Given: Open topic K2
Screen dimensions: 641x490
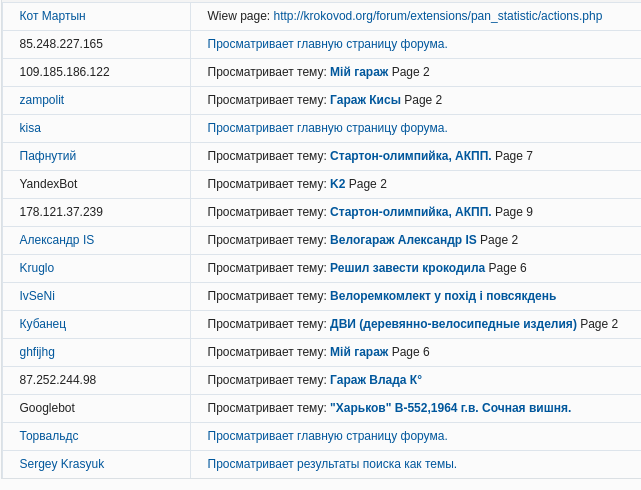Looking at the screenshot, I should [337, 184].
